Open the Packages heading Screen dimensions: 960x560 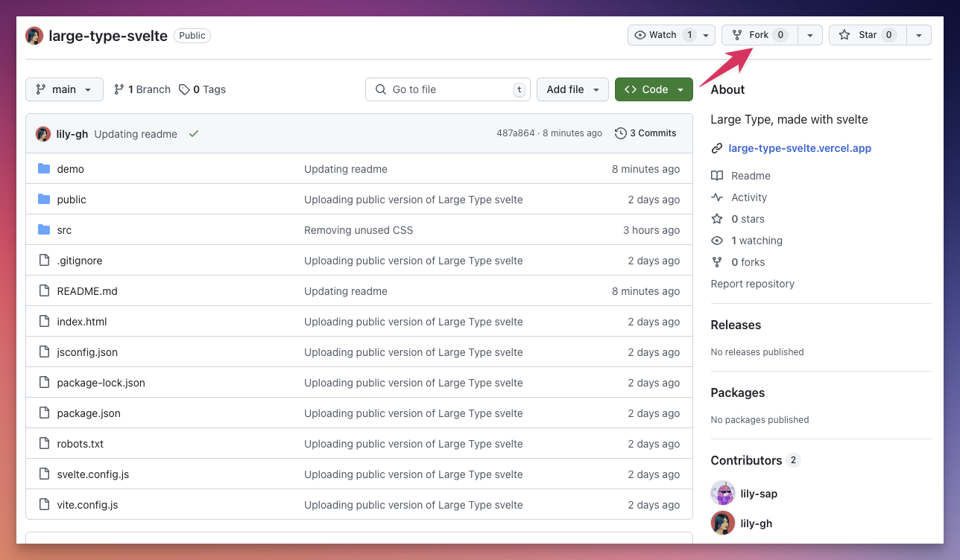[738, 392]
